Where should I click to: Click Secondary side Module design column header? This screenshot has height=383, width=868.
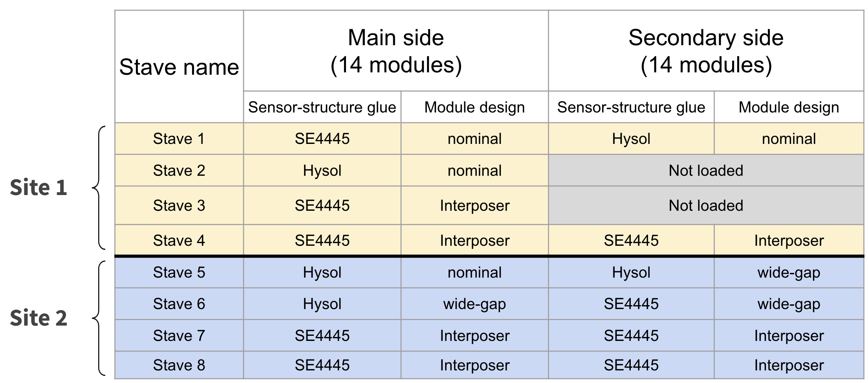789,107
